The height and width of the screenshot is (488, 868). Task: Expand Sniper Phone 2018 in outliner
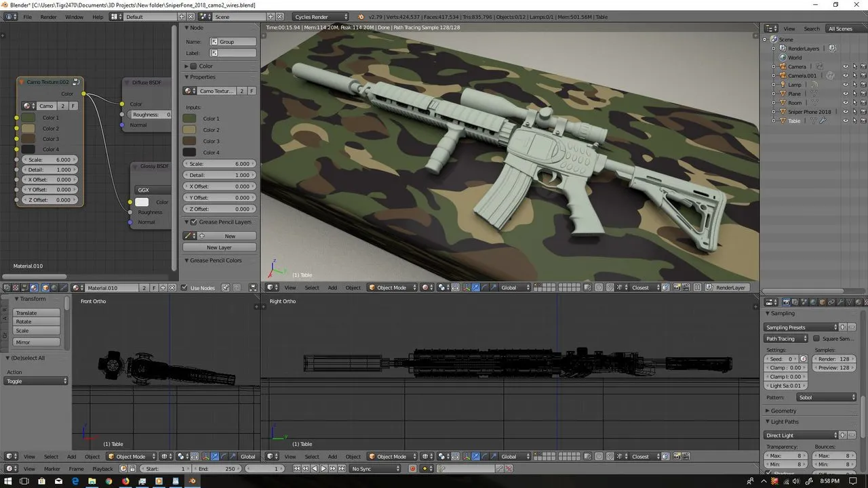tap(775, 111)
